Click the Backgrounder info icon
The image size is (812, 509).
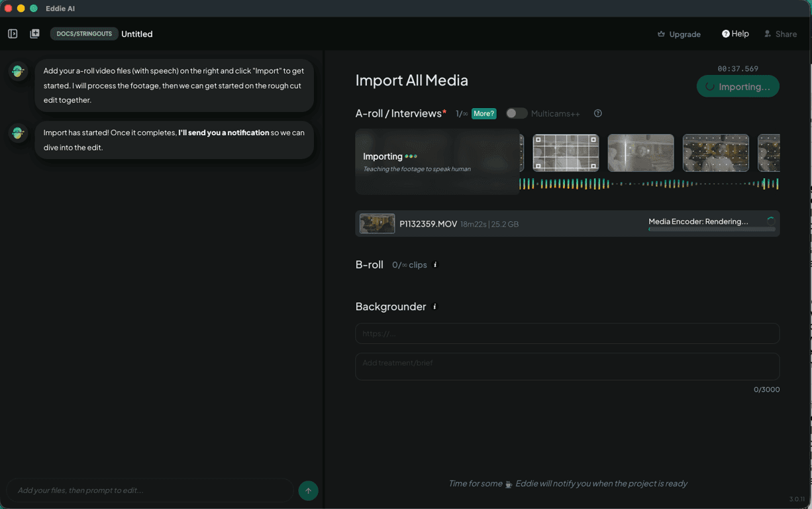[x=434, y=307]
